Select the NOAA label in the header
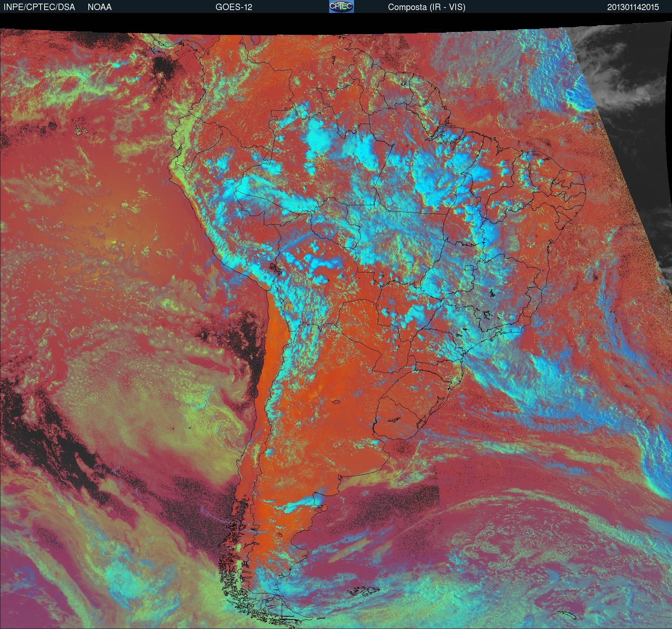The image size is (672, 629). (100, 7)
